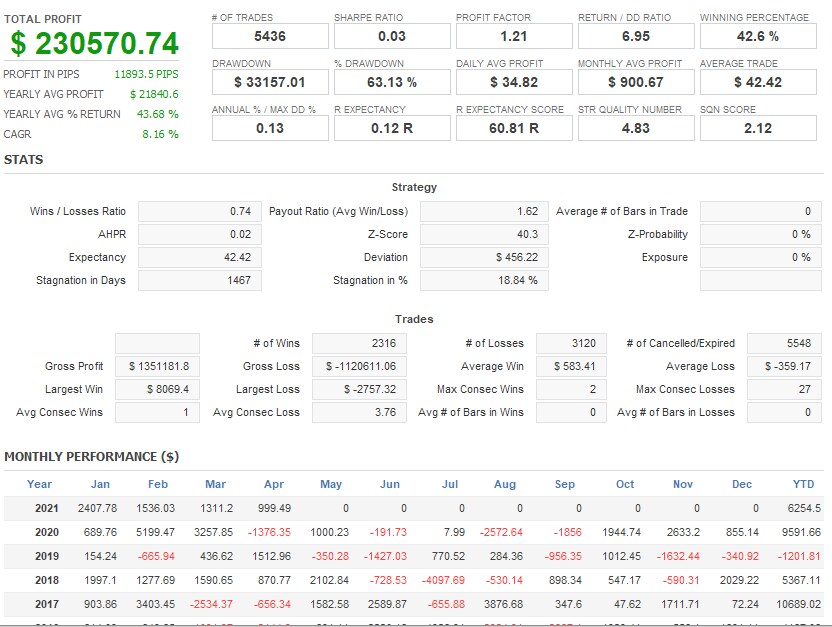Select the 2020 April loss -1376.35

pyautogui.click(x=270, y=532)
